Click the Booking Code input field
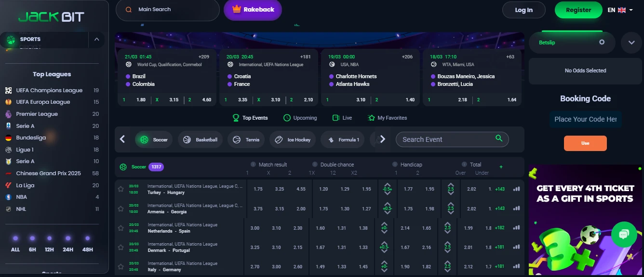Screen dimensions: 644x277 pos(585,119)
